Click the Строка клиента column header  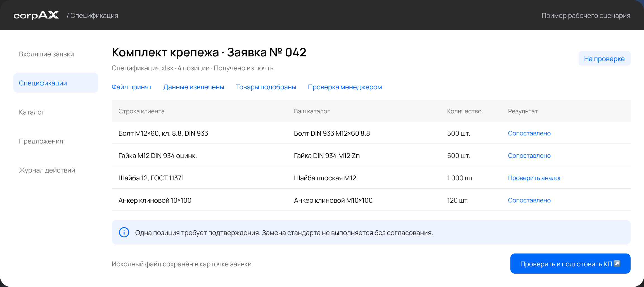click(x=141, y=111)
